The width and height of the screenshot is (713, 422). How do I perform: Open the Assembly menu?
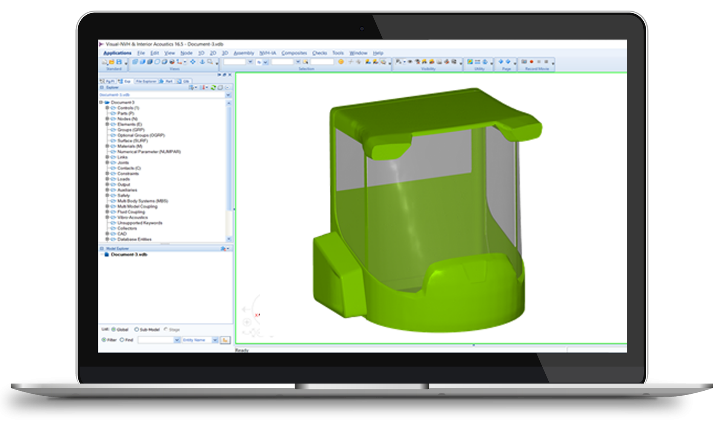coord(244,53)
